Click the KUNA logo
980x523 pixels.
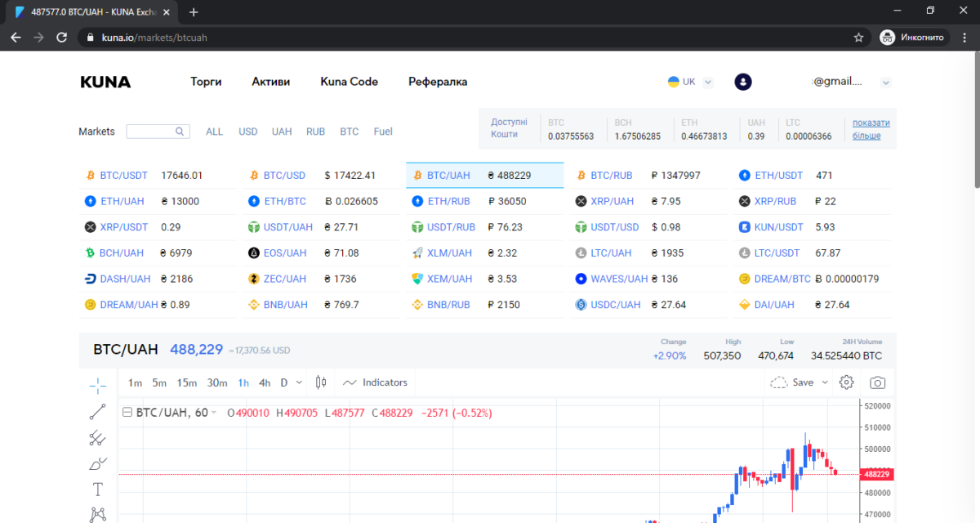(x=105, y=82)
